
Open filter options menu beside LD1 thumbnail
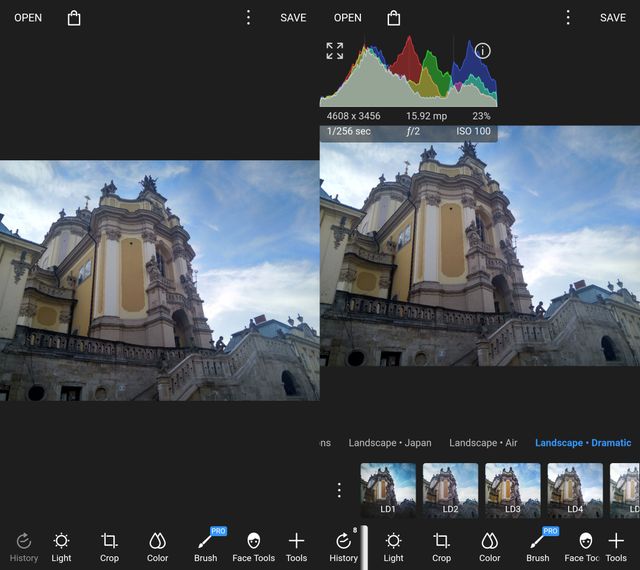click(x=339, y=490)
